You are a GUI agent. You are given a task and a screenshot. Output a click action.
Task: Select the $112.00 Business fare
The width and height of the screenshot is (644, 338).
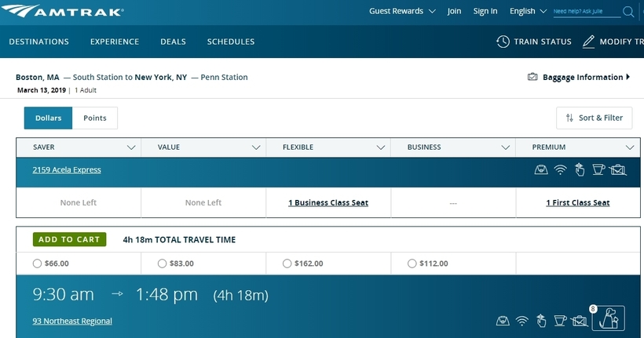412,263
